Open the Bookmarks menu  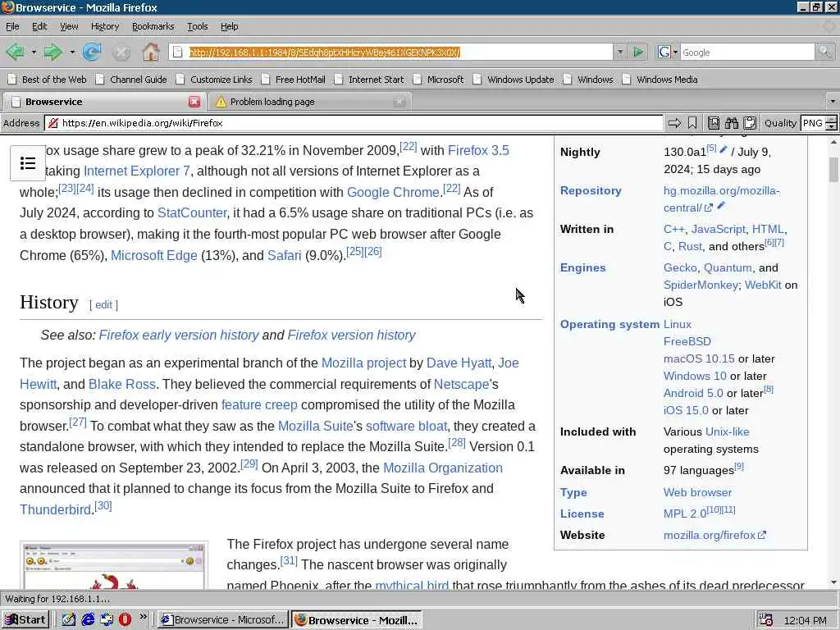(x=153, y=26)
